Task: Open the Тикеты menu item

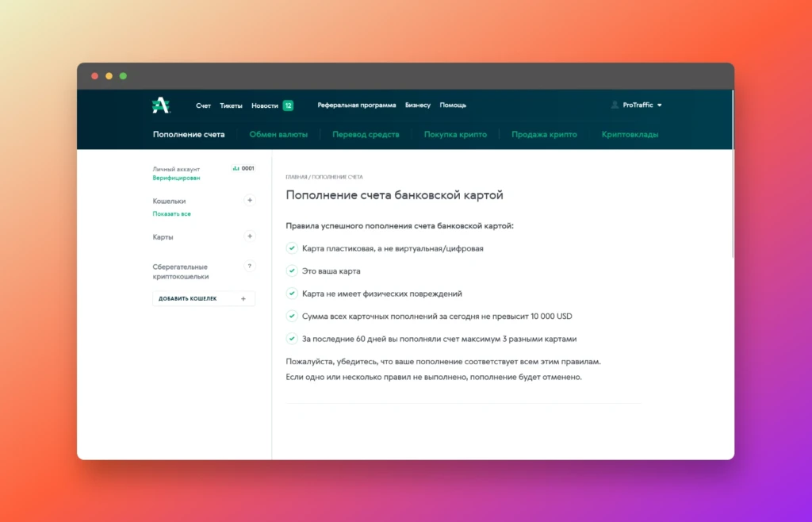Action: point(231,106)
